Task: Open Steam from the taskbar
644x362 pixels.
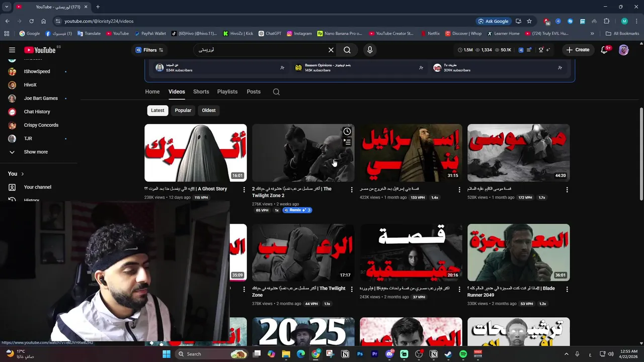Action: point(448,354)
